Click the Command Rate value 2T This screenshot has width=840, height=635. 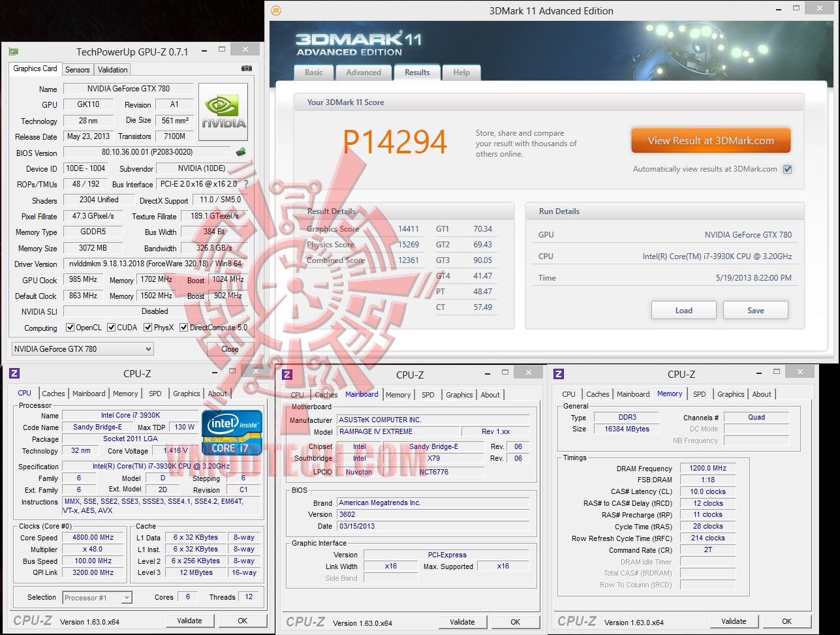708,550
